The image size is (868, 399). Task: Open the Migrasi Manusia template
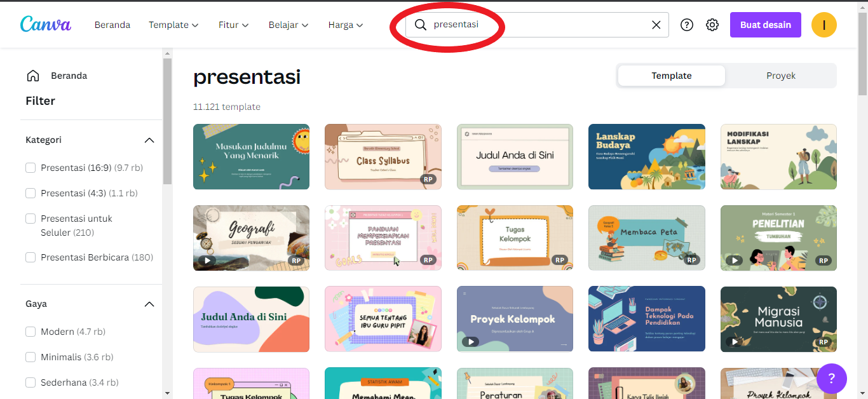pos(778,319)
